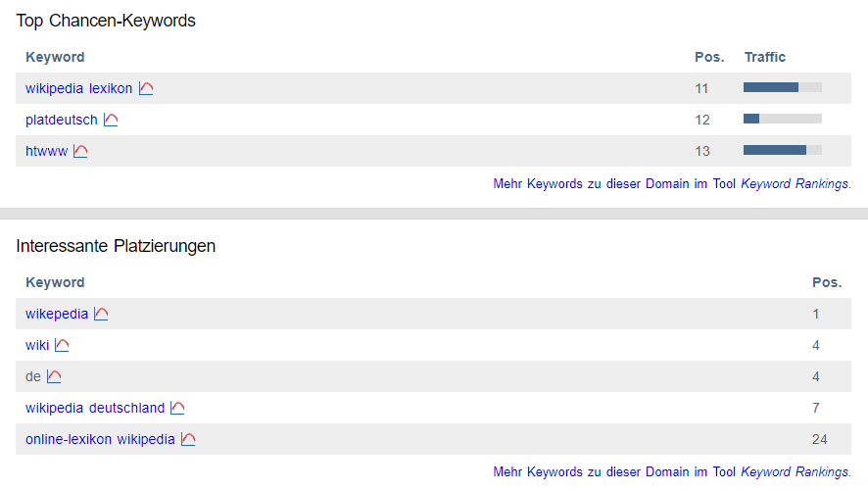Click the Traffic column header
The height and width of the screenshot is (491, 868).
click(764, 57)
